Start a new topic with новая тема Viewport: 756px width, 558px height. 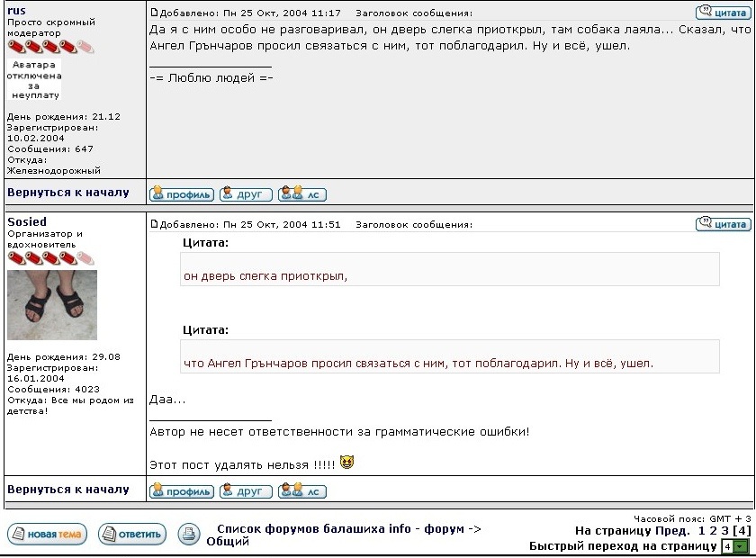47,534
